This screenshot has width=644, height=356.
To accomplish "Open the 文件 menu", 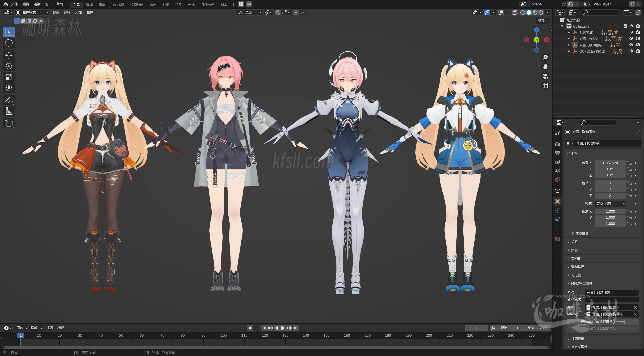I will [14, 4].
